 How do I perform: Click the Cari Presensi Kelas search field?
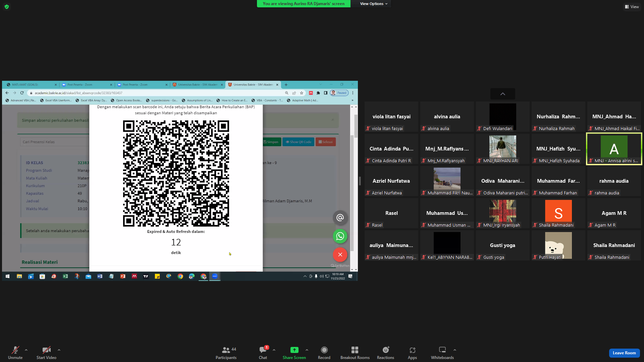coord(55,142)
